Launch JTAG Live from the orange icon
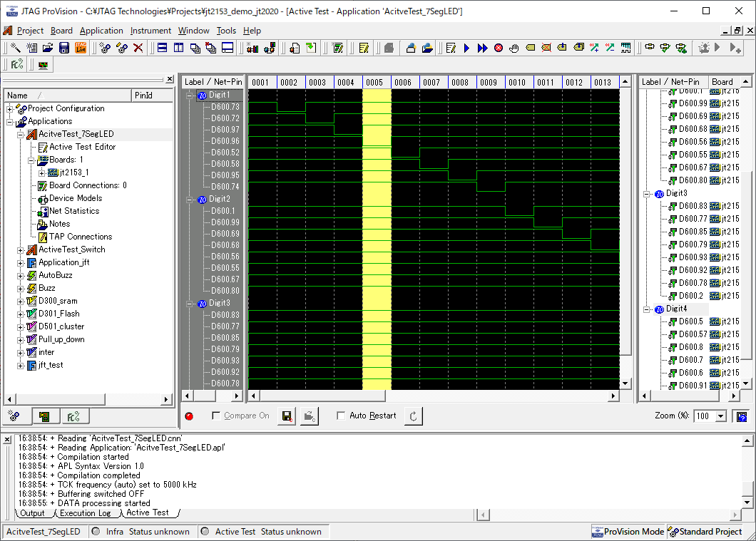 81,48
